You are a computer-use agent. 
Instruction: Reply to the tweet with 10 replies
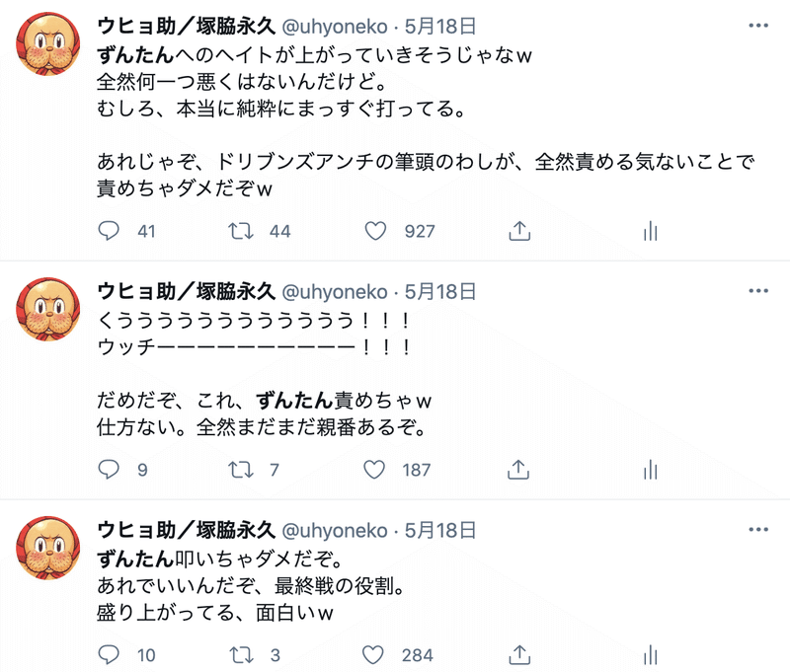(109, 654)
